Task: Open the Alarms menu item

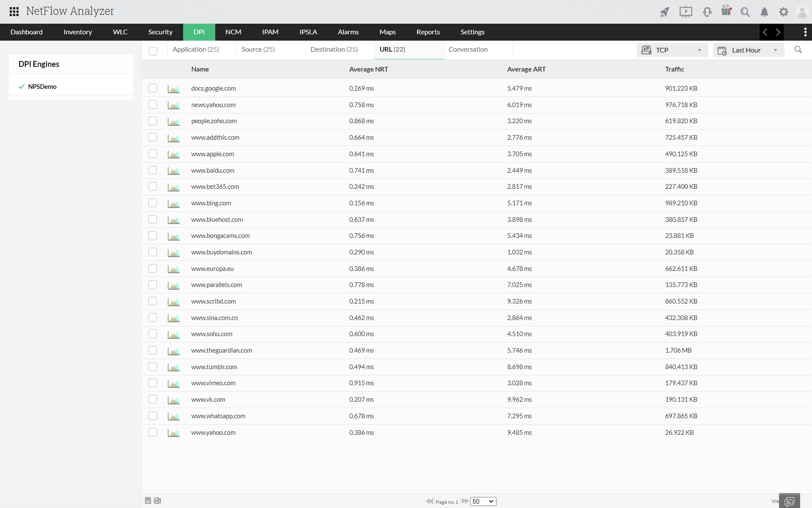Action: click(x=348, y=32)
